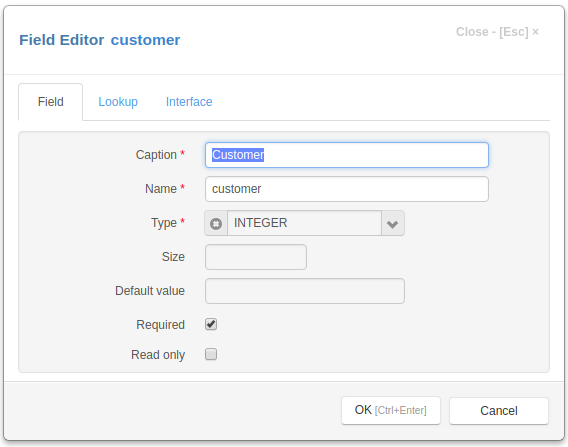Screen dimensions: 568x447
Task: Enable the Read only checkbox
Action: click(211, 354)
